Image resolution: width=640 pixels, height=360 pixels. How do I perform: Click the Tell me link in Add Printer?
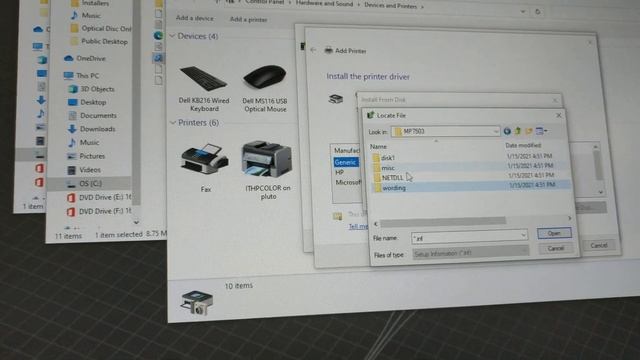358,227
